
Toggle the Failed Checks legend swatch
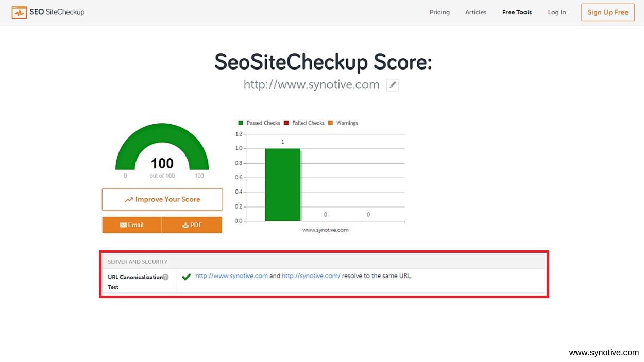tap(286, 123)
